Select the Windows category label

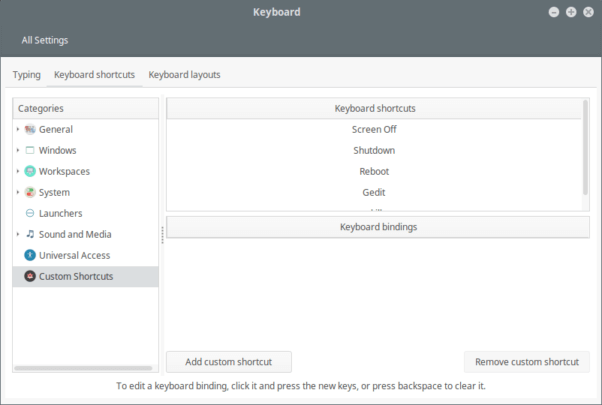58,150
